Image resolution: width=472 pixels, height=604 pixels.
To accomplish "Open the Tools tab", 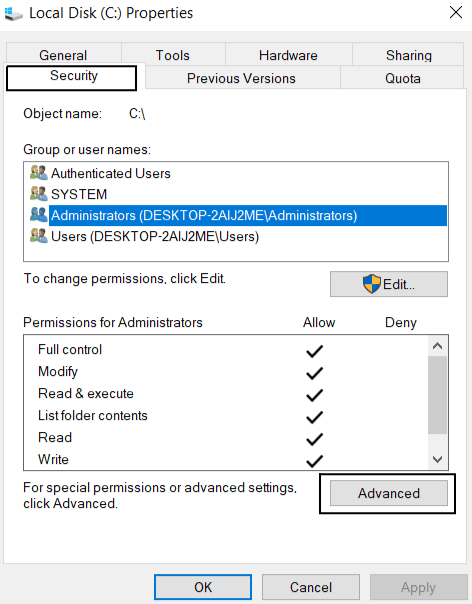I will coord(173,55).
